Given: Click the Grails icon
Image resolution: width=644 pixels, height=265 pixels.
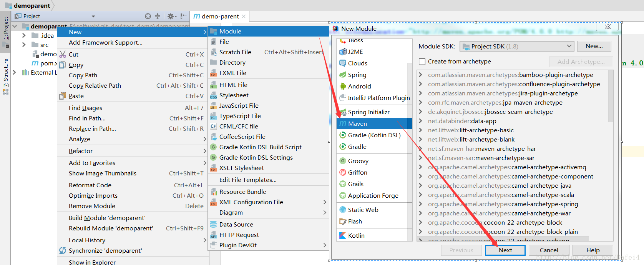Looking at the screenshot, I should click(343, 184).
